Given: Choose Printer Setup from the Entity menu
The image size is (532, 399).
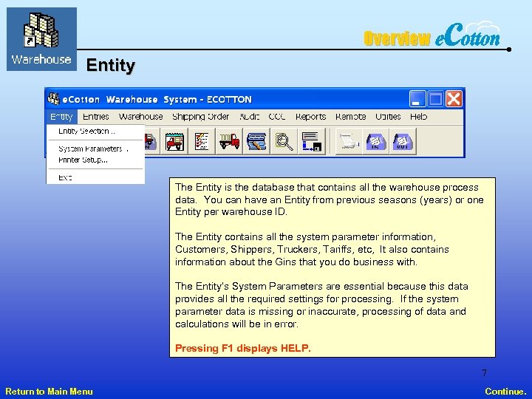Looking at the screenshot, I should click(x=95, y=160).
